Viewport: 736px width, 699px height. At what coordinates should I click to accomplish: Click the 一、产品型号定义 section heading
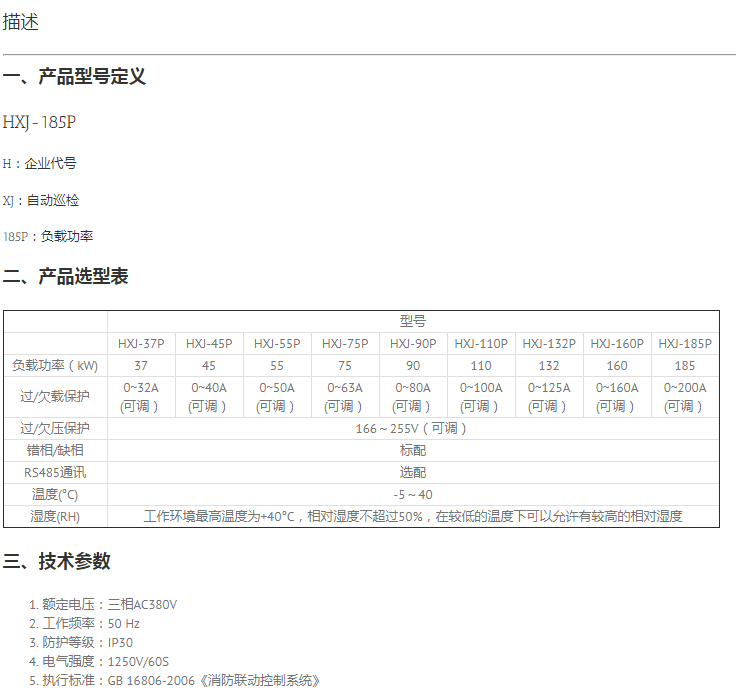[x=75, y=77]
